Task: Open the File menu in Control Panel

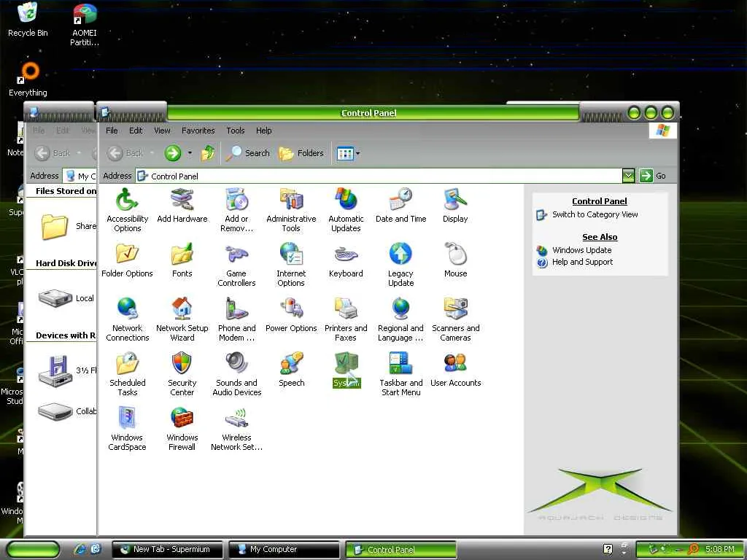Action: pyautogui.click(x=112, y=131)
